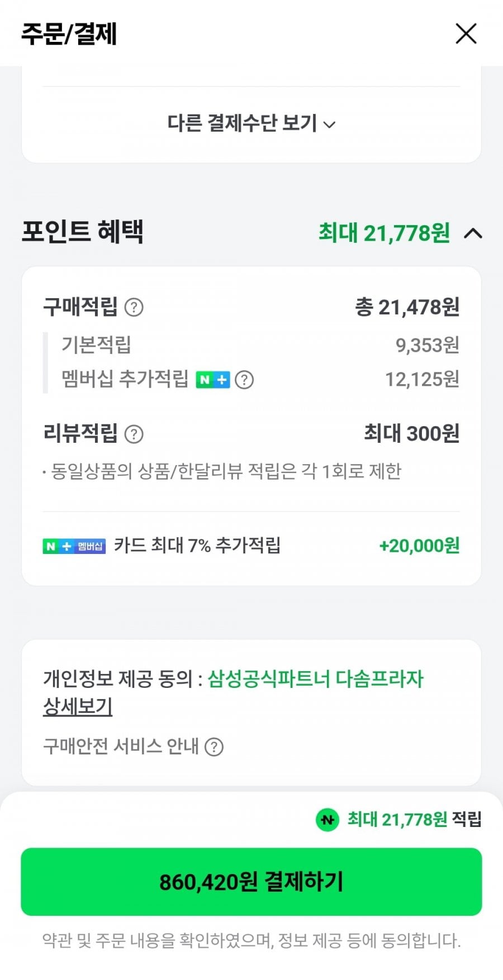Image resolution: width=503 pixels, height=980 pixels.
Task: Open 구매안전 서비스 안내 help icon
Action: click(x=214, y=747)
